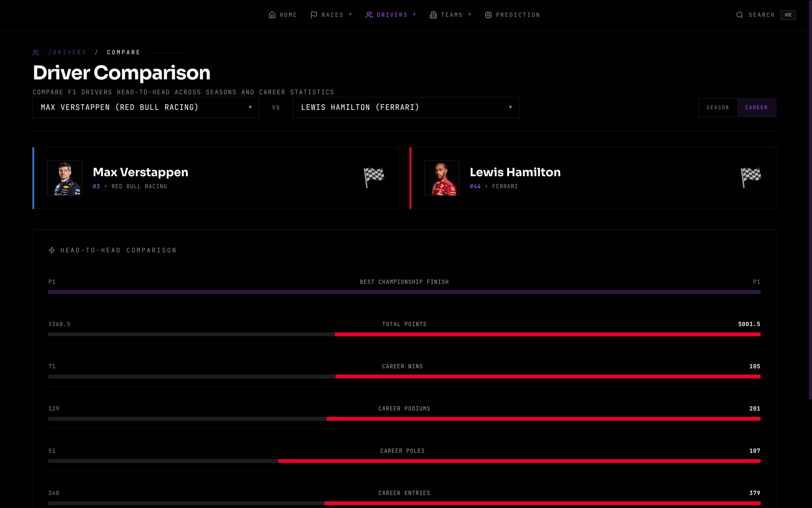The height and width of the screenshot is (508, 812).
Task: Click the breadcrumb drivers people icon
Action: pos(36,52)
